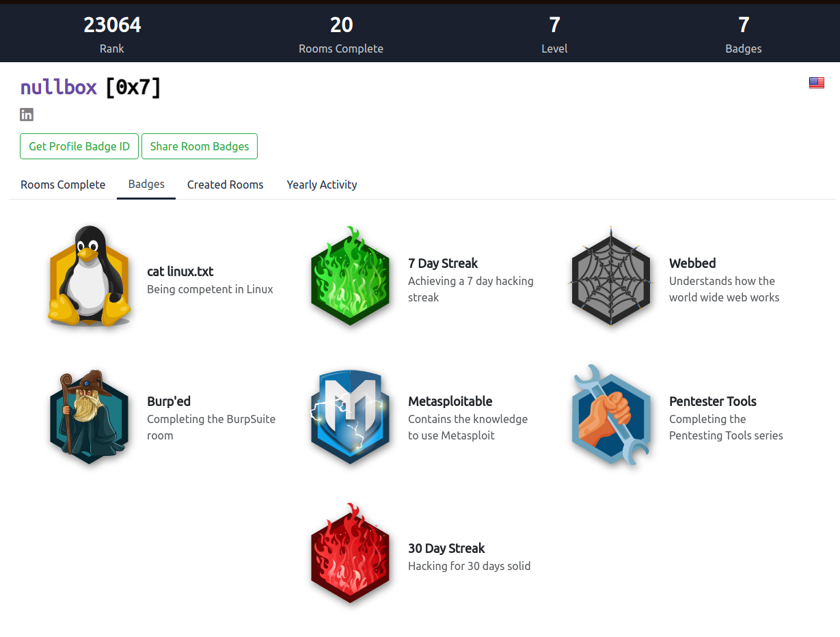This screenshot has width=840, height=637.
Task: Click 'Achieving a 7 day hacking streak' text
Action: pos(471,289)
